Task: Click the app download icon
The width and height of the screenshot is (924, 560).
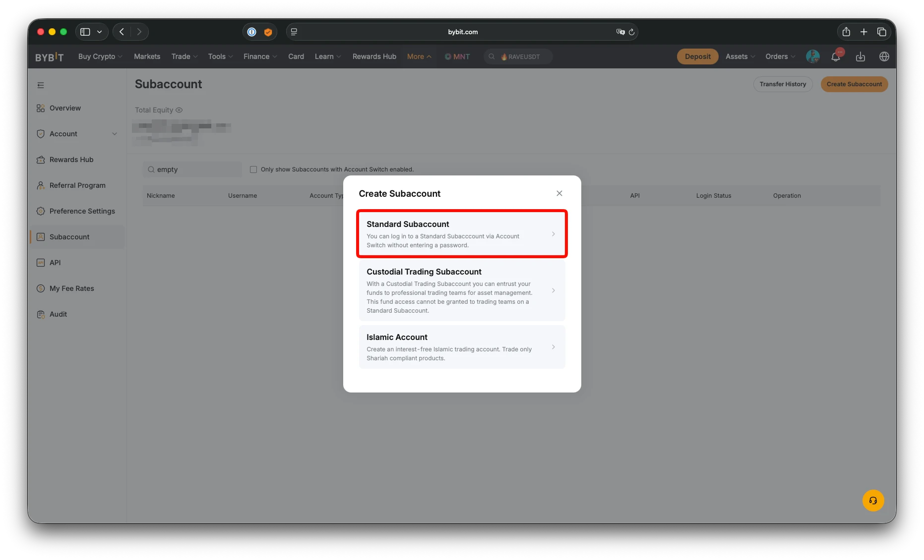Action: tap(861, 56)
